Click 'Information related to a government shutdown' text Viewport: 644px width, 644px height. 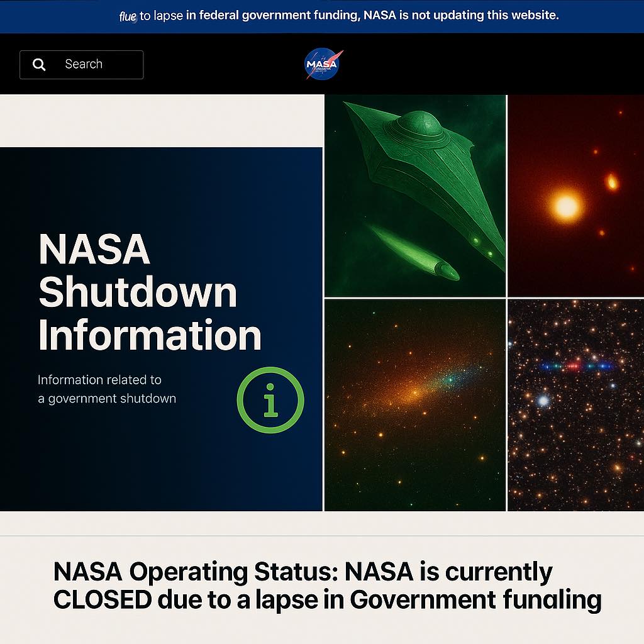point(107,389)
